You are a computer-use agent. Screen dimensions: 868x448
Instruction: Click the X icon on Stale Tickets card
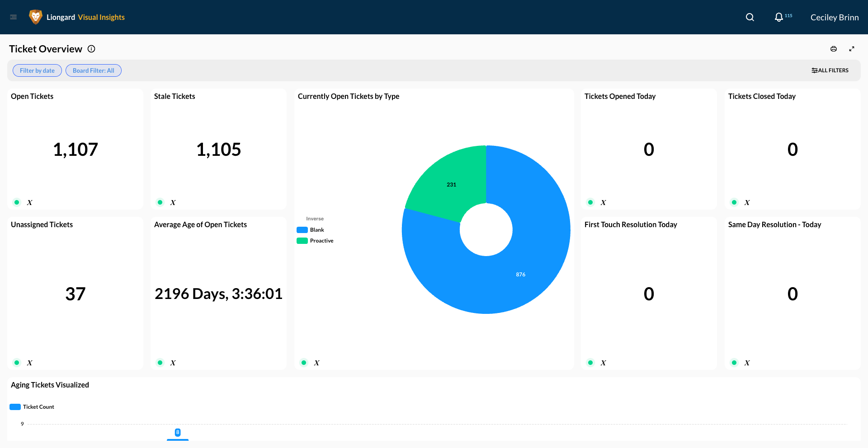pyautogui.click(x=173, y=202)
